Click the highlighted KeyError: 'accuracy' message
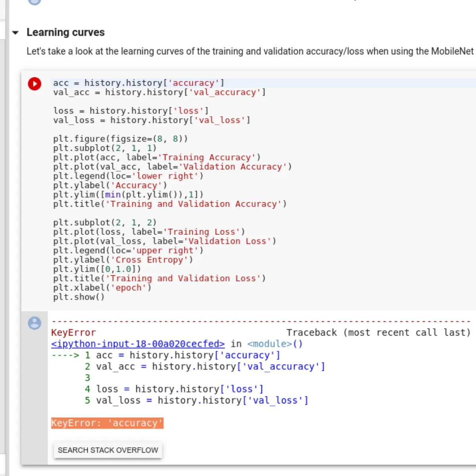This screenshot has width=476, height=476. click(107, 423)
